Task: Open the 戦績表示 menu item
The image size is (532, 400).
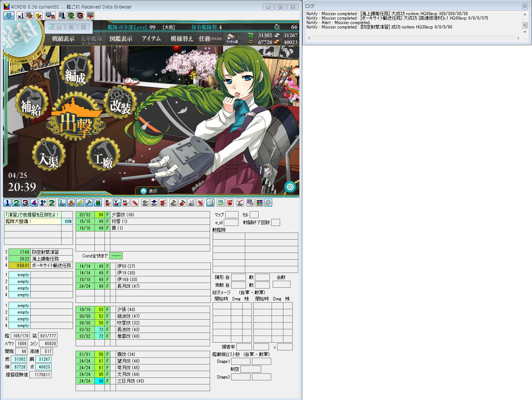Action: [63, 39]
